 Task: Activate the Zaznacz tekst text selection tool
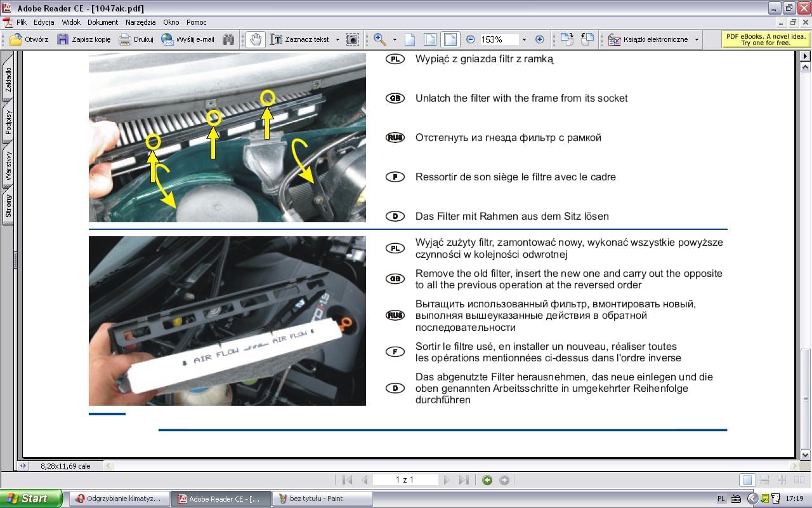[x=299, y=39]
